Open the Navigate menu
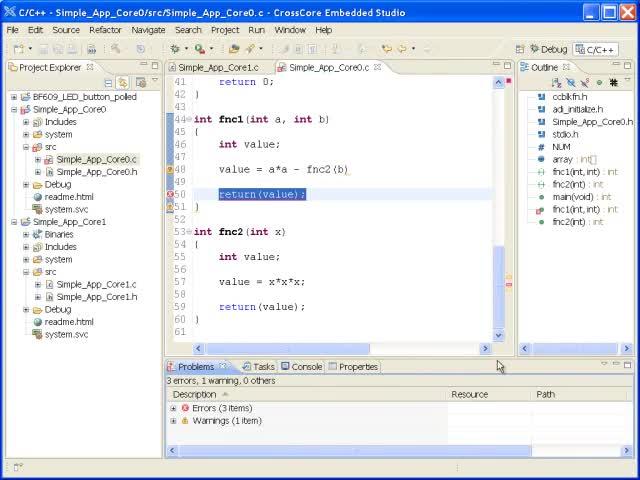Screen dimensions: 640x480 pos(148,30)
